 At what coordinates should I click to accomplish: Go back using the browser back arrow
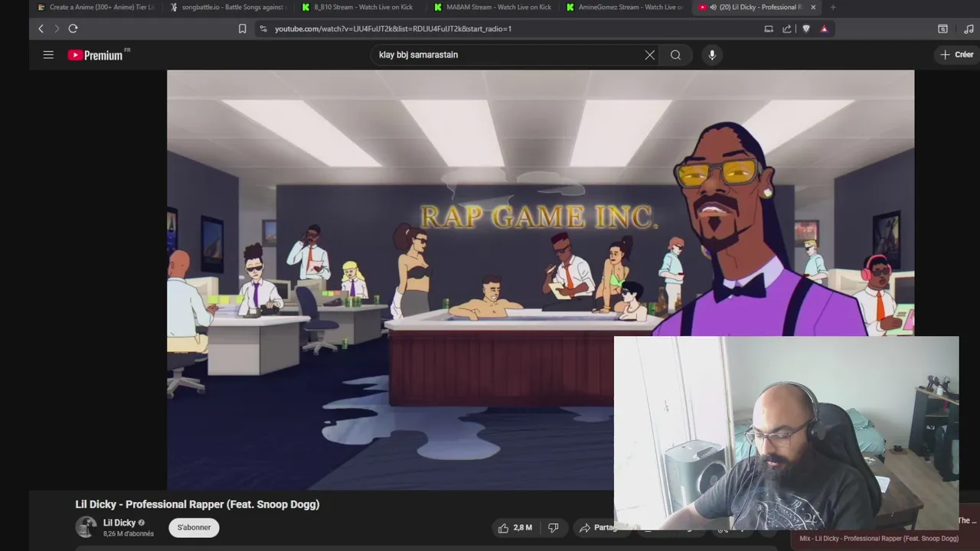41,28
